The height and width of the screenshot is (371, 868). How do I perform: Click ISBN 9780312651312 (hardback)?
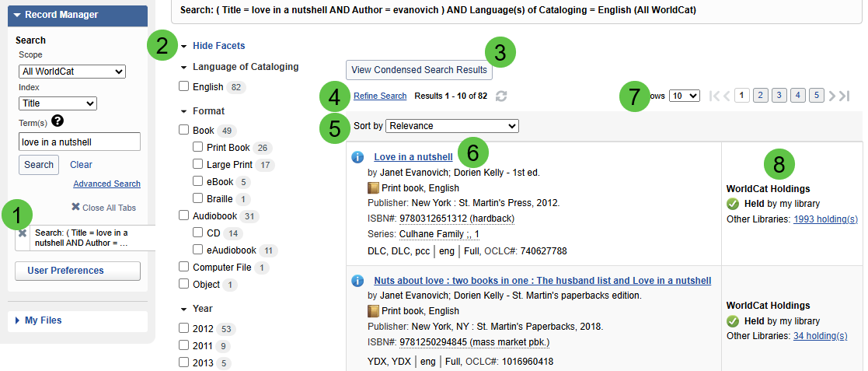click(457, 219)
